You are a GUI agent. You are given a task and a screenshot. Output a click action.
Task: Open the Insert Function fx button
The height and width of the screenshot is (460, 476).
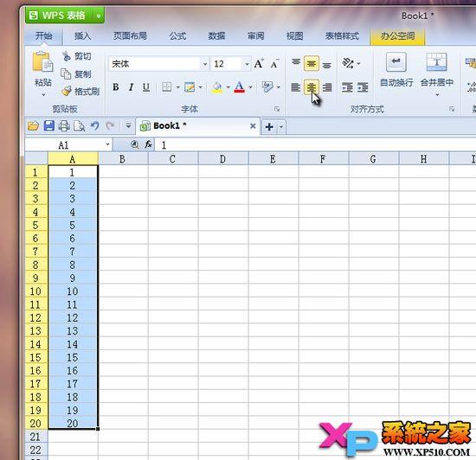click(x=148, y=144)
